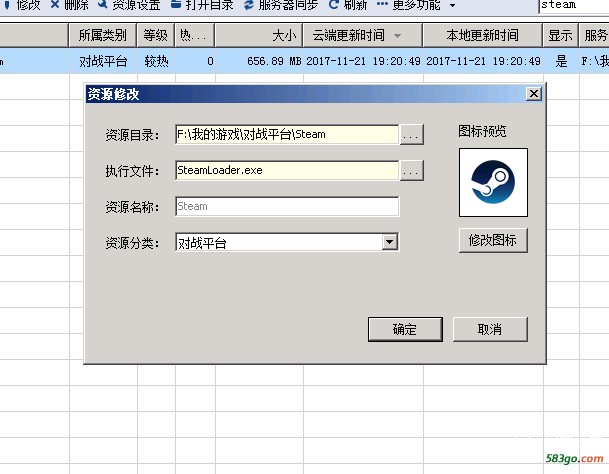Image resolution: width=609 pixels, height=474 pixels.
Task: Click the 所属类别 column header
Action: (x=103, y=35)
